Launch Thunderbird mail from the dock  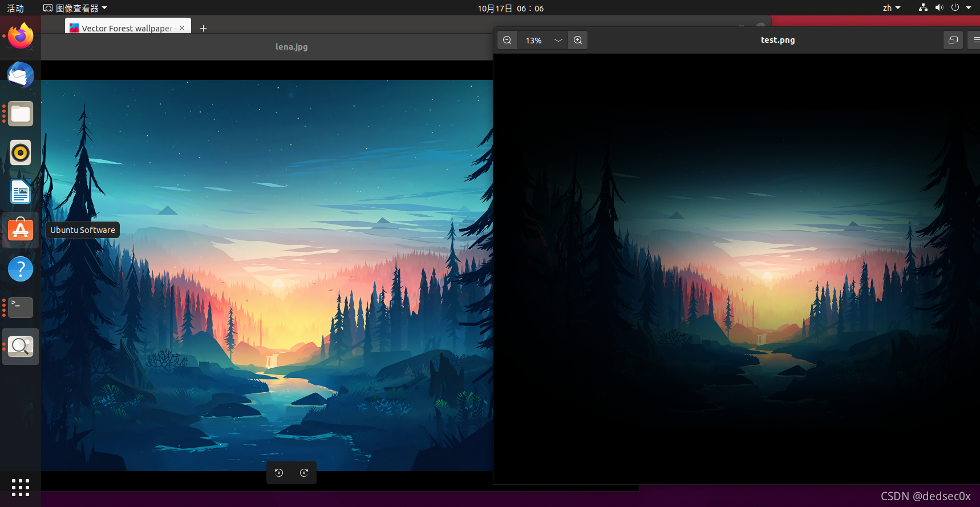(21, 75)
